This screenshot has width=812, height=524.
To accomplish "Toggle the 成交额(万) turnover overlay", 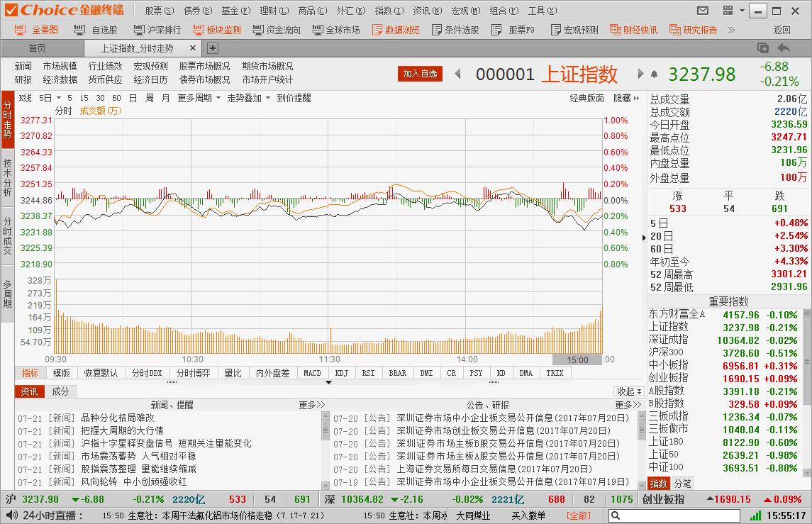I will [101, 111].
